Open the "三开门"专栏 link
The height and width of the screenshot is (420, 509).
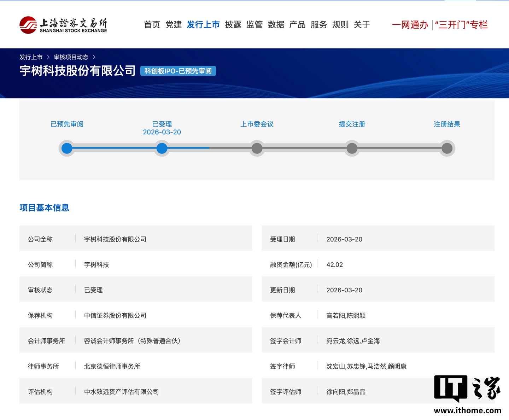point(461,25)
